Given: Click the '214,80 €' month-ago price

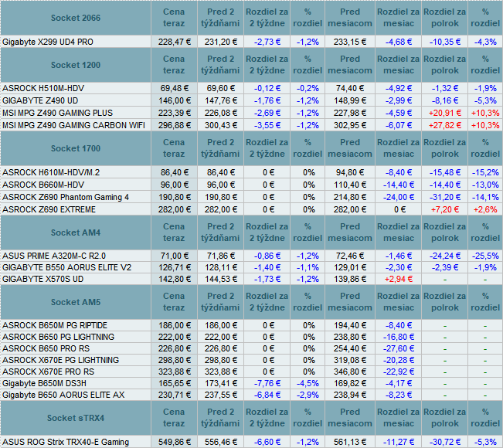Looking at the screenshot, I should [350, 197].
